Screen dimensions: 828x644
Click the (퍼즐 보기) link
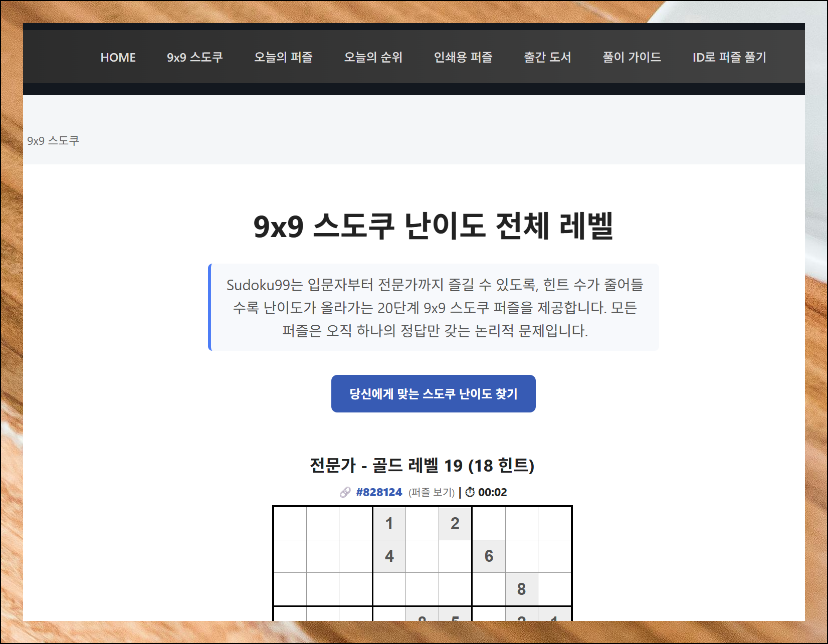[432, 492]
